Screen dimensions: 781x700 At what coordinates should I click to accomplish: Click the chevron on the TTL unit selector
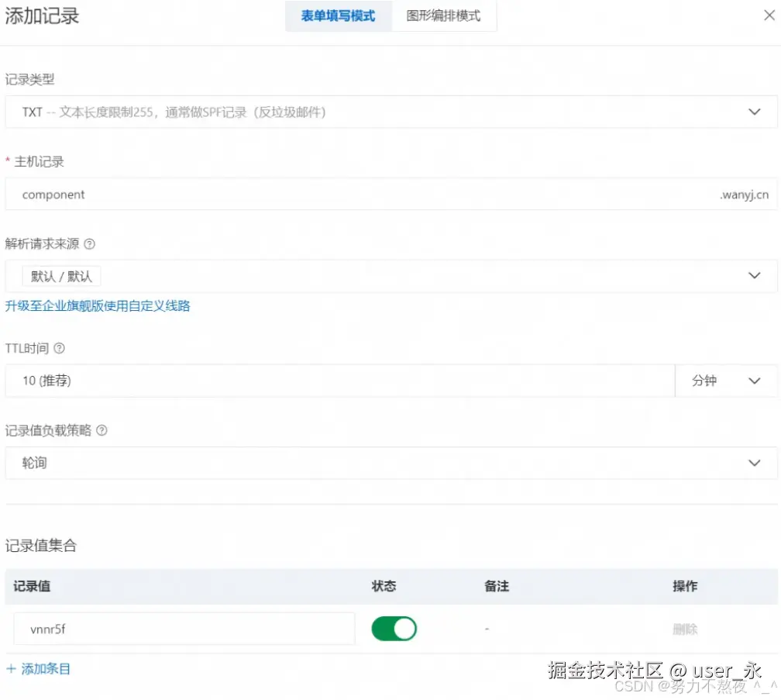click(x=754, y=381)
